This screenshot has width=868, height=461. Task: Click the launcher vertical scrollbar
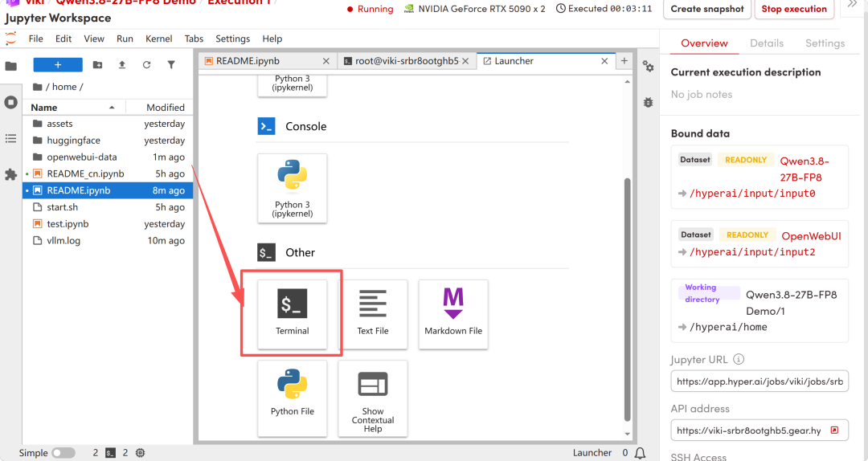coord(627,299)
